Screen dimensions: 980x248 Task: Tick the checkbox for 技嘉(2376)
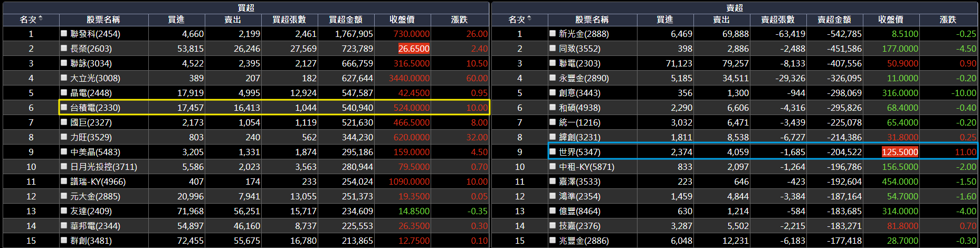point(553,225)
